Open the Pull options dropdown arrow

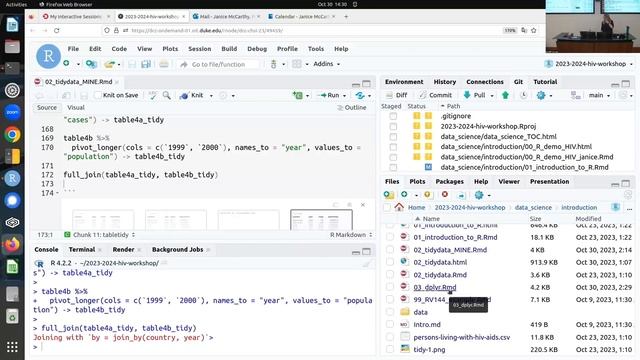point(492,96)
